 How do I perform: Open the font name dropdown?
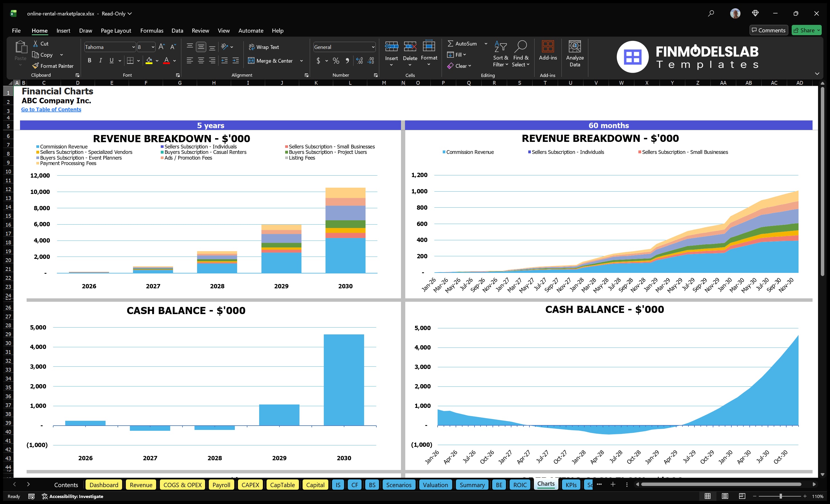(133, 47)
